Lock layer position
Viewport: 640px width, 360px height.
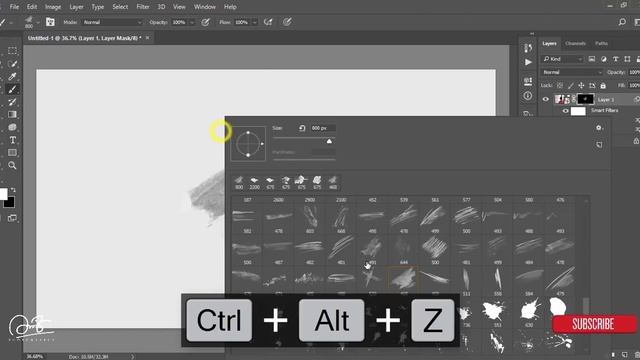[581, 86]
